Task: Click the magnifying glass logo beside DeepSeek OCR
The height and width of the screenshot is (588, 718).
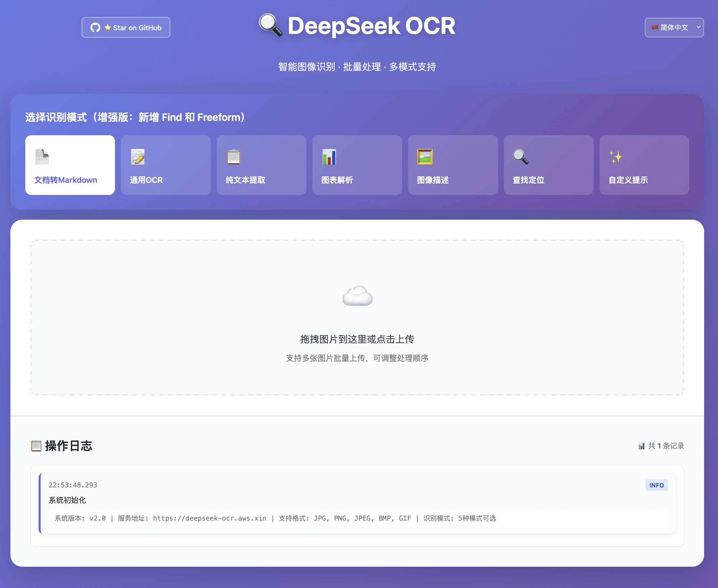Action: 270,26
